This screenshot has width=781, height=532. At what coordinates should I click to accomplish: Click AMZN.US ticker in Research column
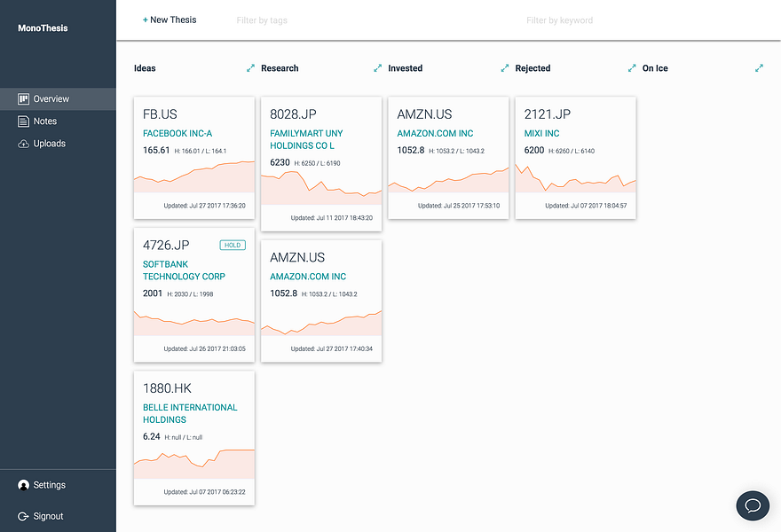(297, 258)
